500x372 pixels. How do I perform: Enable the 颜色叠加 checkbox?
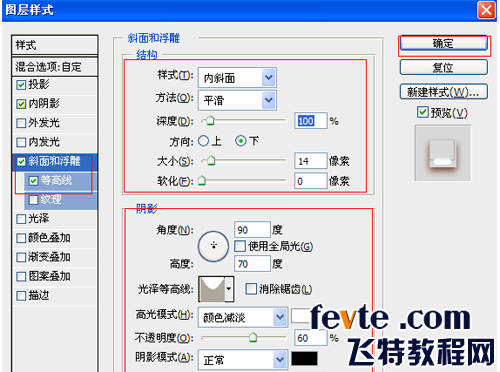point(21,238)
